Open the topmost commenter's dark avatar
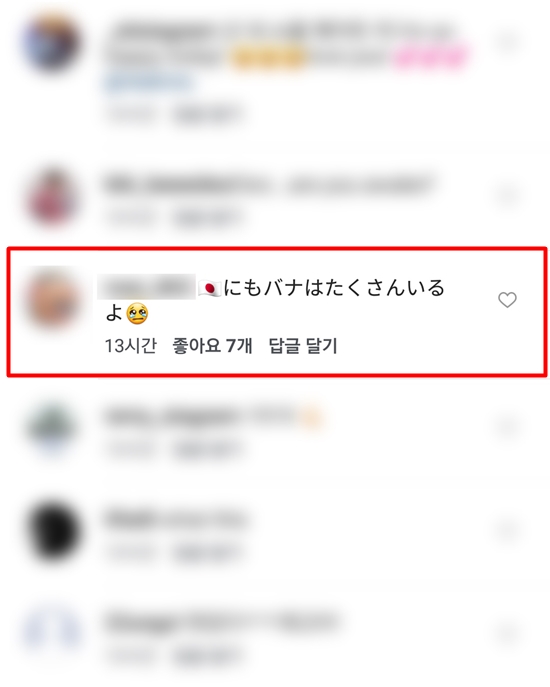 point(52,42)
